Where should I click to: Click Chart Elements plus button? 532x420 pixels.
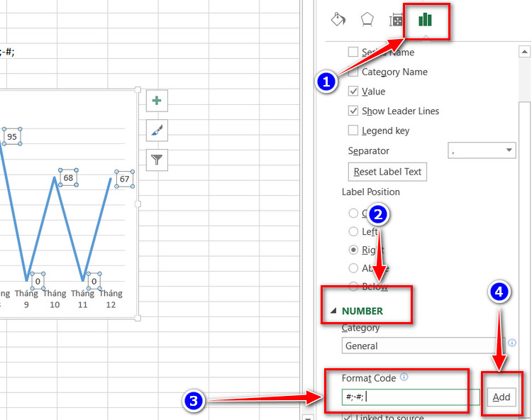click(x=157, y=101)
